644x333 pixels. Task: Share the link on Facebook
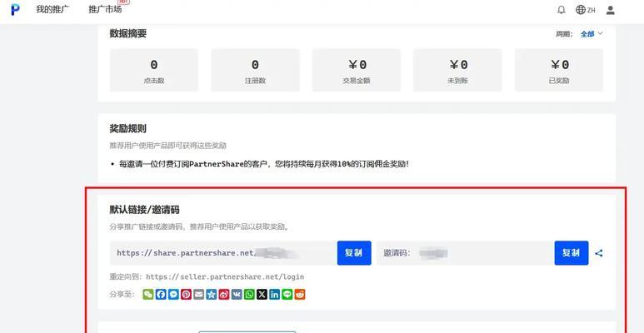161,295
